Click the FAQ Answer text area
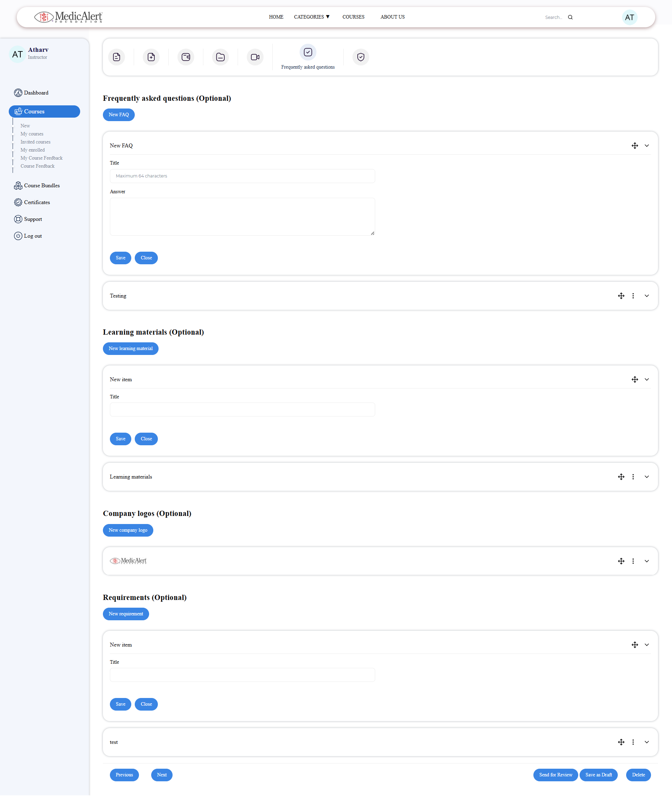 242,216
